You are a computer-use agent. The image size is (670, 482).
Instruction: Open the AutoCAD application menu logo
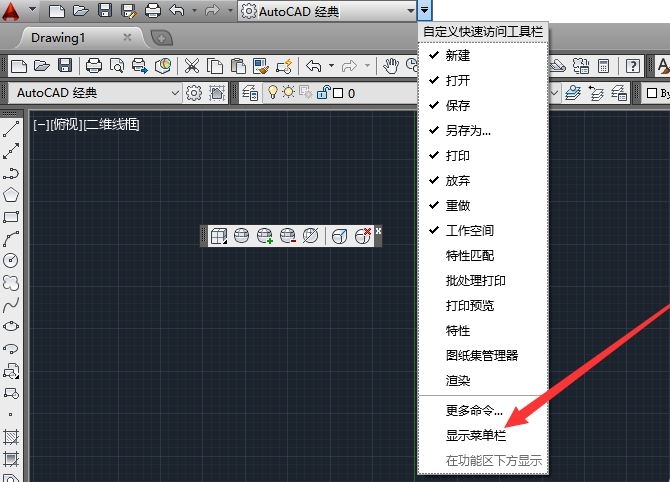pos(11,11)
